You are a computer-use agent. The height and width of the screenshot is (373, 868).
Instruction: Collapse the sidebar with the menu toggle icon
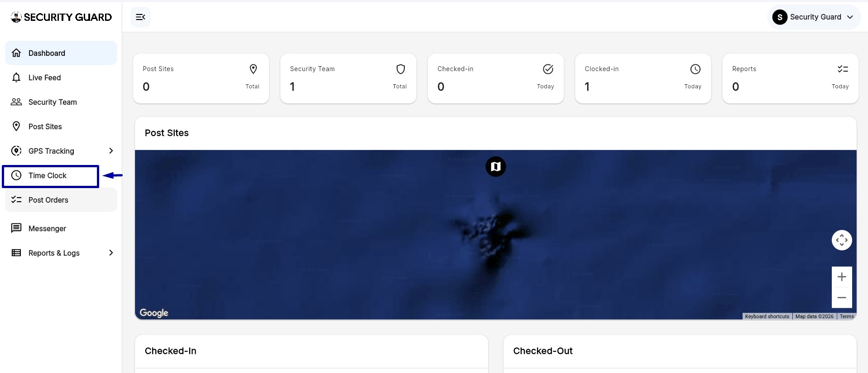(140, 17)
